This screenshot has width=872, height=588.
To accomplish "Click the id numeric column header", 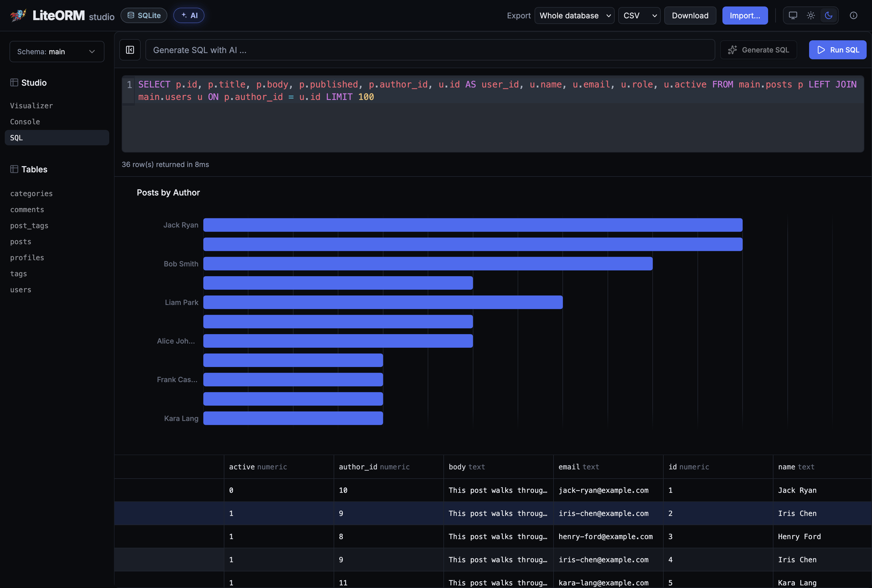I will [x=718, y=467].
